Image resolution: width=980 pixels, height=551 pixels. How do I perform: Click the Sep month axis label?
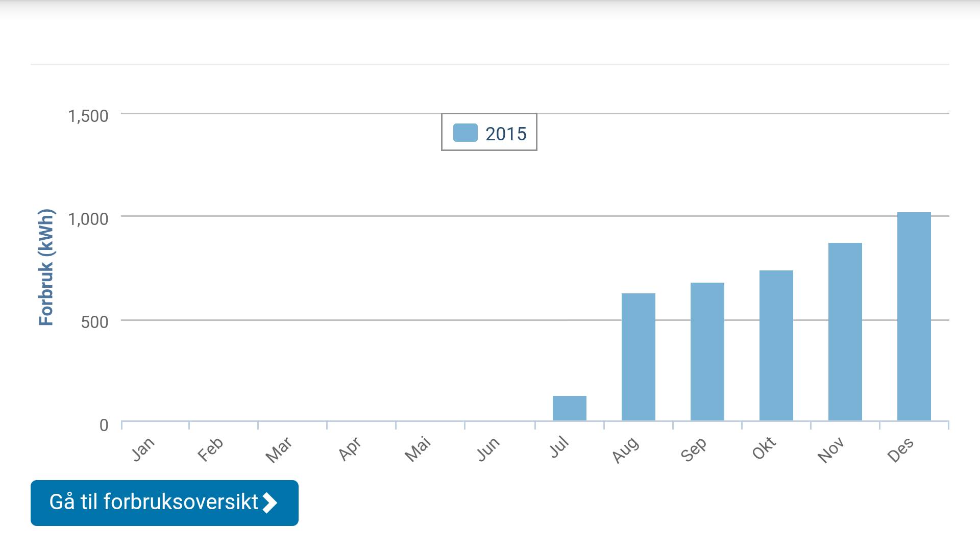[694, 449]
